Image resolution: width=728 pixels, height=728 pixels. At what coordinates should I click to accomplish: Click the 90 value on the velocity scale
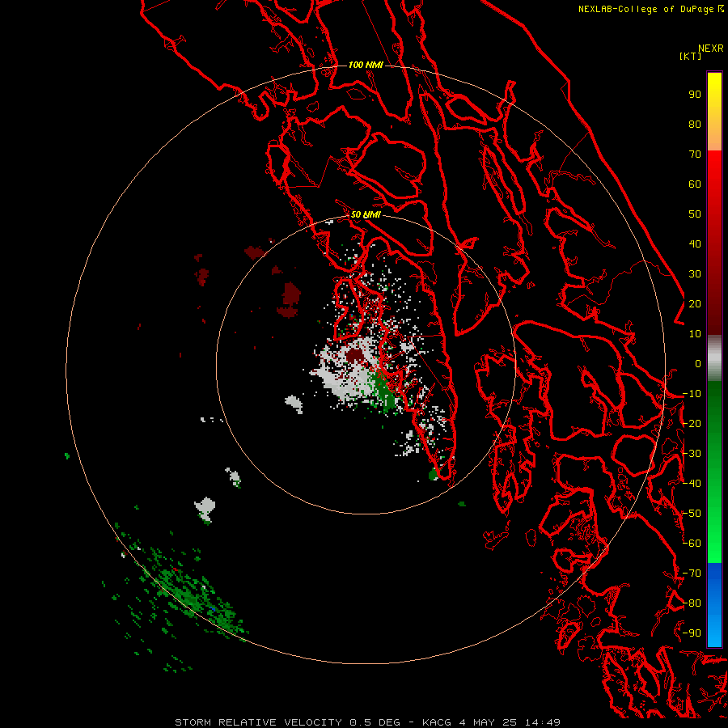[x=695, y=95]
